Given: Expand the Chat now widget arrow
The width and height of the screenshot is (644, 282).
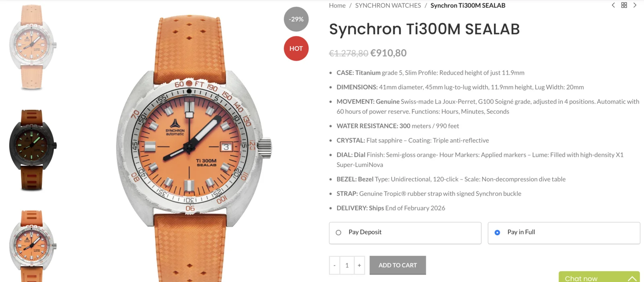Looking at the screenshot, I should (632, 278).
